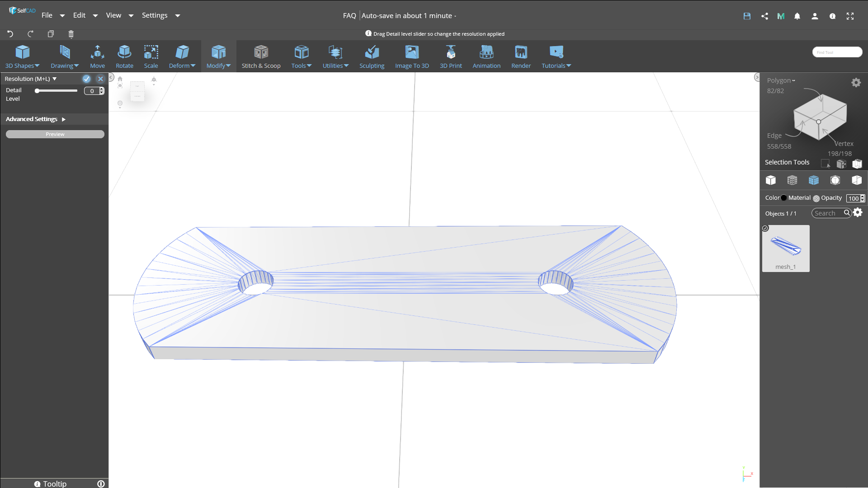Switch to Polygon selection mode cube icon
The image size is (868, 488).
(814, 180)
